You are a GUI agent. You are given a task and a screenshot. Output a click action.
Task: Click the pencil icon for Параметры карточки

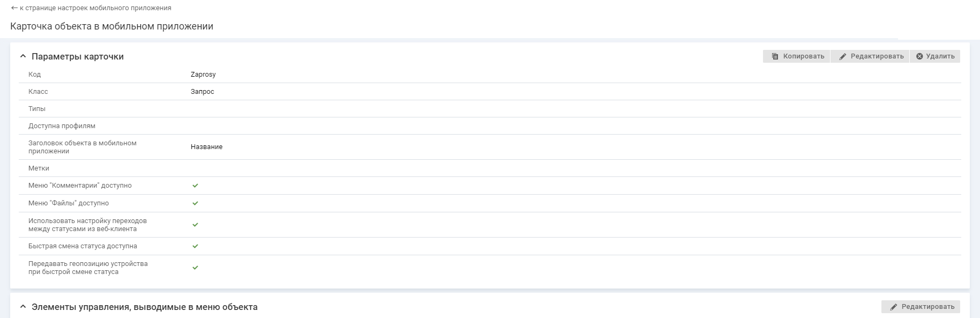coord(843,56)
